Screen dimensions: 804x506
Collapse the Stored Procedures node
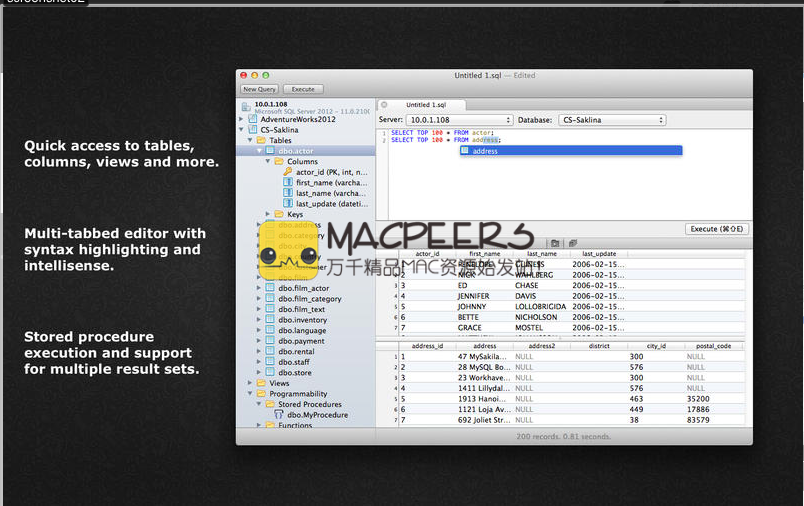point(259,404)
